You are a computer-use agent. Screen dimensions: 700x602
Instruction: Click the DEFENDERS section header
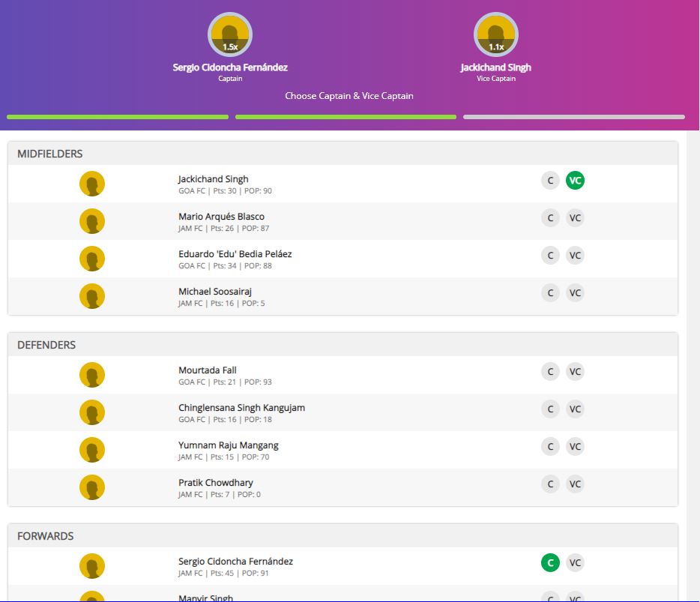click(343, 345)
